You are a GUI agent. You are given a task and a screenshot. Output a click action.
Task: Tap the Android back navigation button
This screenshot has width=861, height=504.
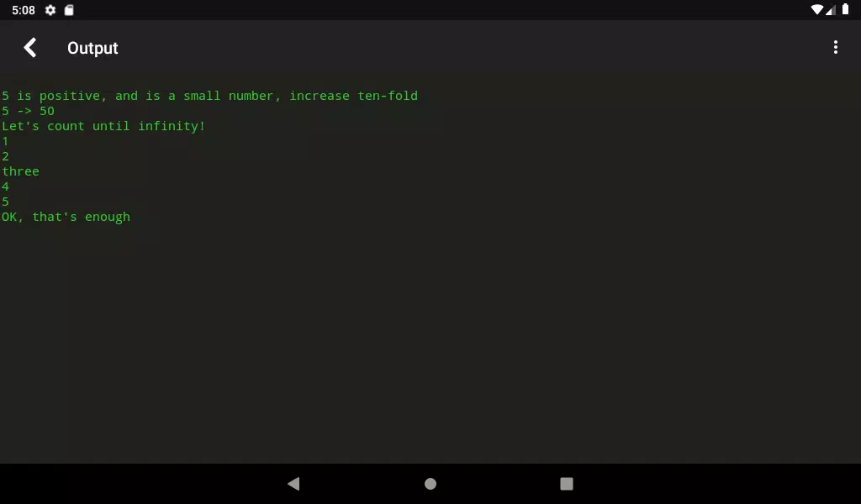click(x=293, y=484)
